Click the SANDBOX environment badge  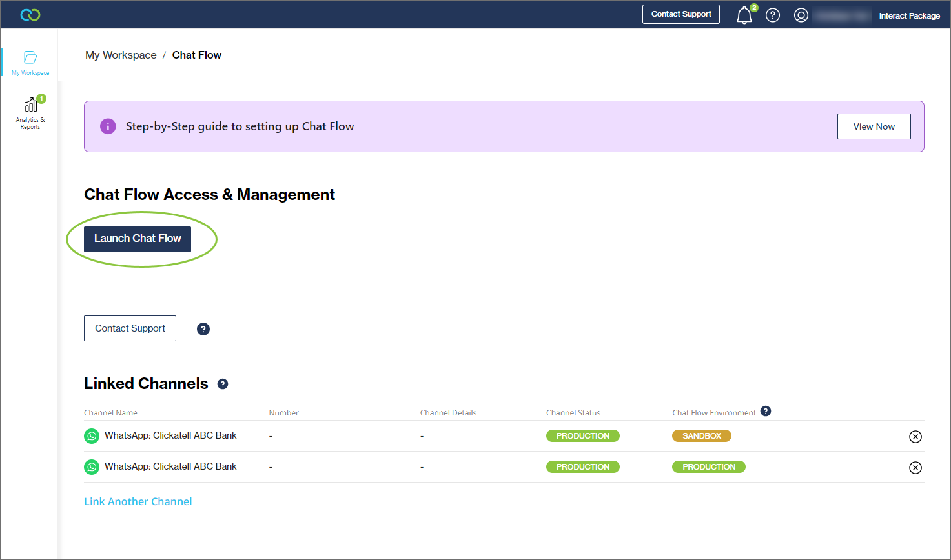click(701, 435)
